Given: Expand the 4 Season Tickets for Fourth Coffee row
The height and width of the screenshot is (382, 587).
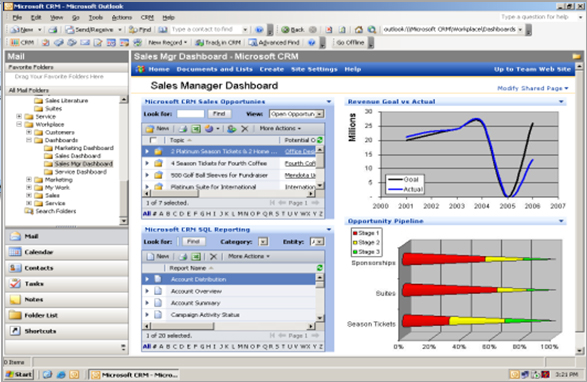Looking at the screenshot, I should tap(147, 163).
